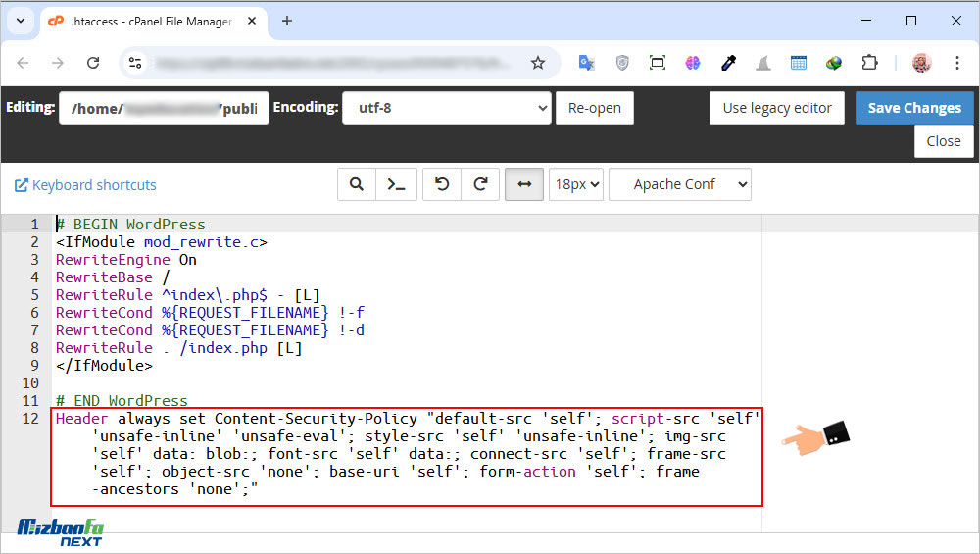The image size is (980, 554).
Task: Open a new browser tab
Action: coord(287,21)
